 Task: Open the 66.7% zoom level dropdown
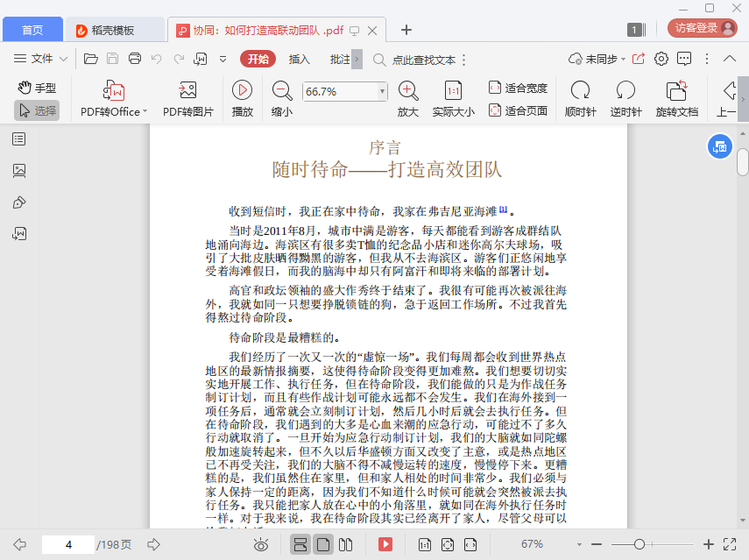382,91
